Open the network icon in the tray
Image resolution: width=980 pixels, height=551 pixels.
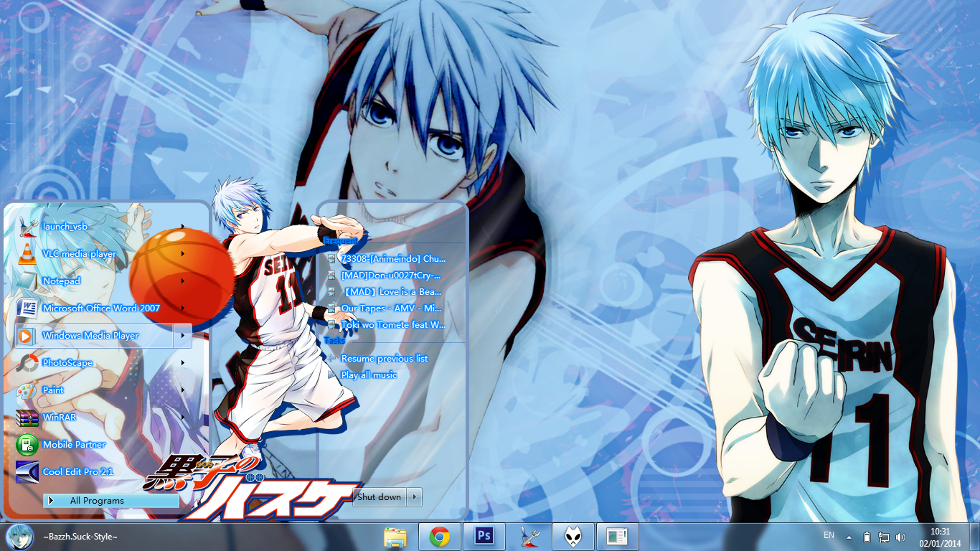point(884,537)
